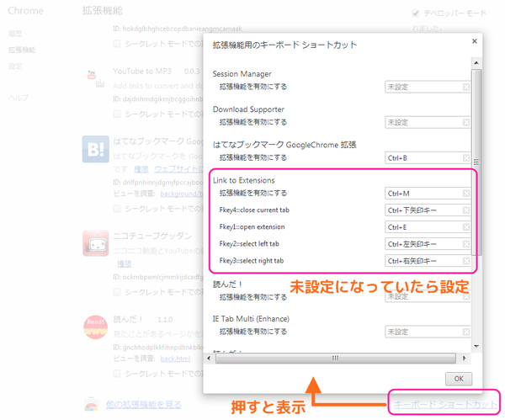Clear the Ctrl+M shortcut with its X

[x=466, y=194]
